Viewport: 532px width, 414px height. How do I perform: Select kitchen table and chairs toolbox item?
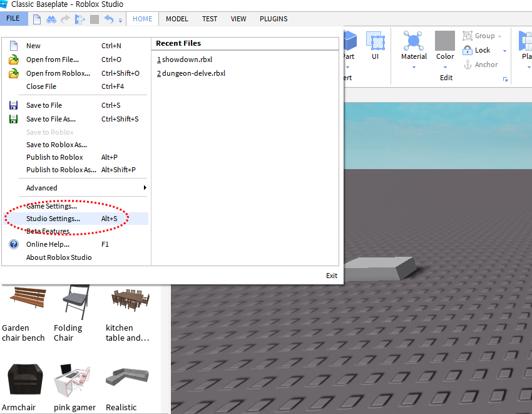[128, 315]
